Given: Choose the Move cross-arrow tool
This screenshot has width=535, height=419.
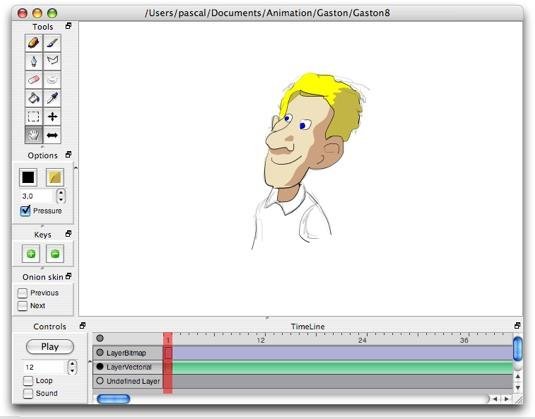Looking at the screenshot, I should click(x=52, y=117).
